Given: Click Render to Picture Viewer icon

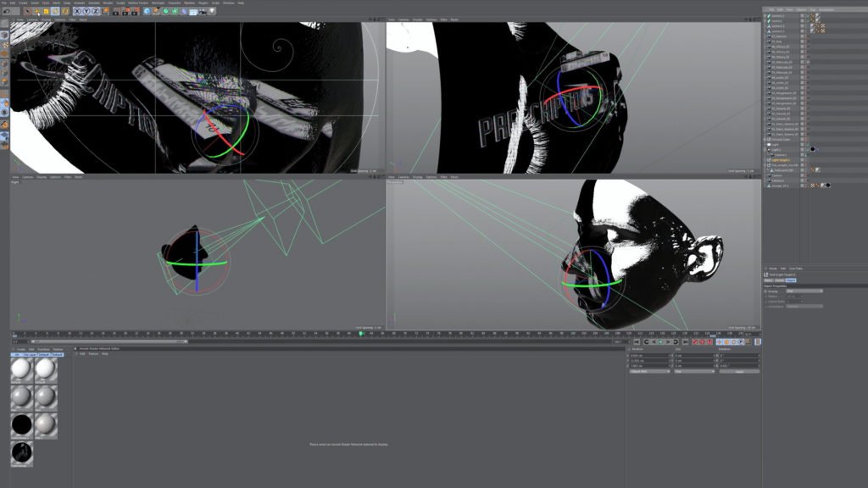Looking at the screenshot, I should 125,11.
